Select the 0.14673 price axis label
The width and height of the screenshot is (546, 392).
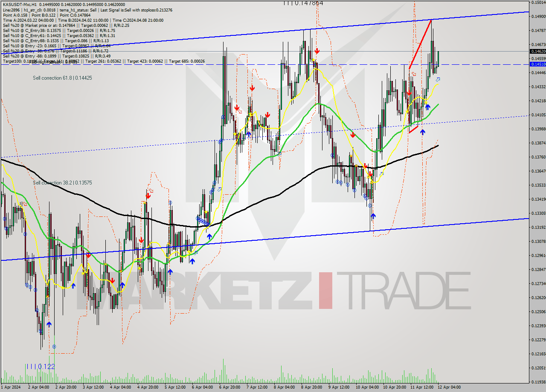click(x=539, y=45)
